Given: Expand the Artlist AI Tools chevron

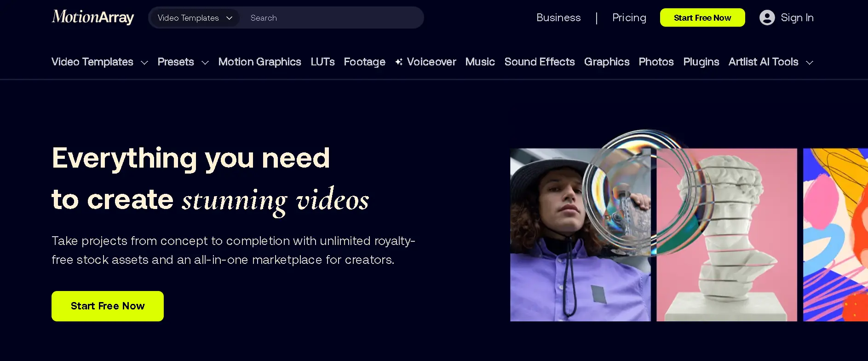Looking at the screenshot, I should point(810,63).
